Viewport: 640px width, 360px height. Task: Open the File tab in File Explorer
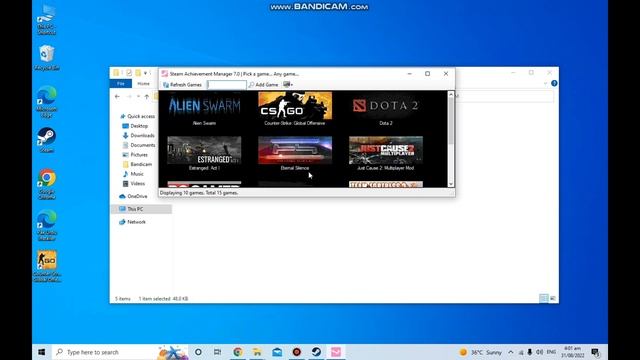pyautogui.click(x=121, y=84)
